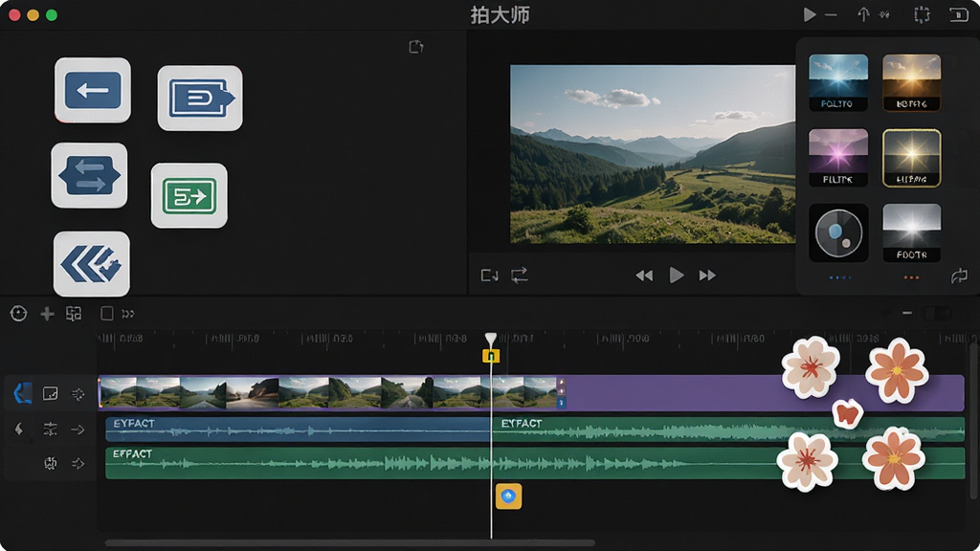Image resolution: width=980 pixels, height=551 pixels.
Task: Click the arrow button on the EFFACT track header
Action: 78,464
